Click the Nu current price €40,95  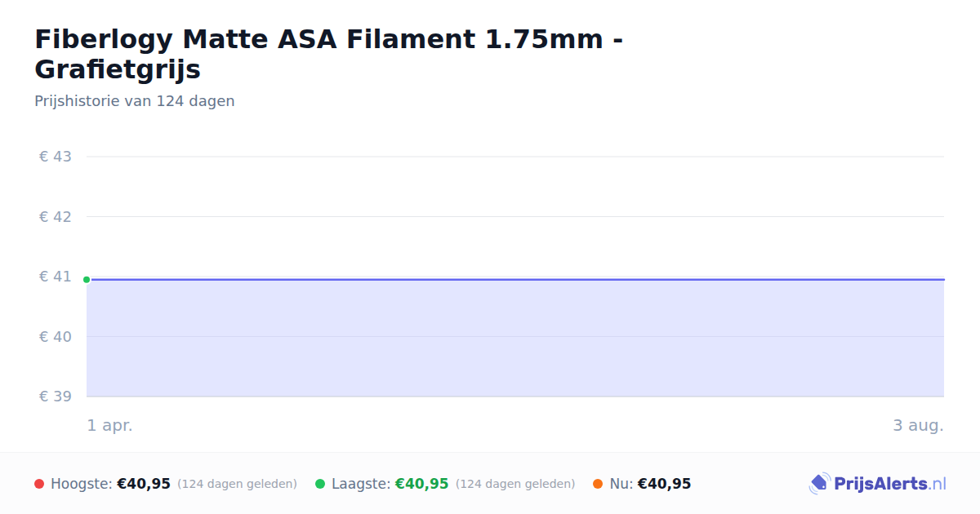pos(664,484)
